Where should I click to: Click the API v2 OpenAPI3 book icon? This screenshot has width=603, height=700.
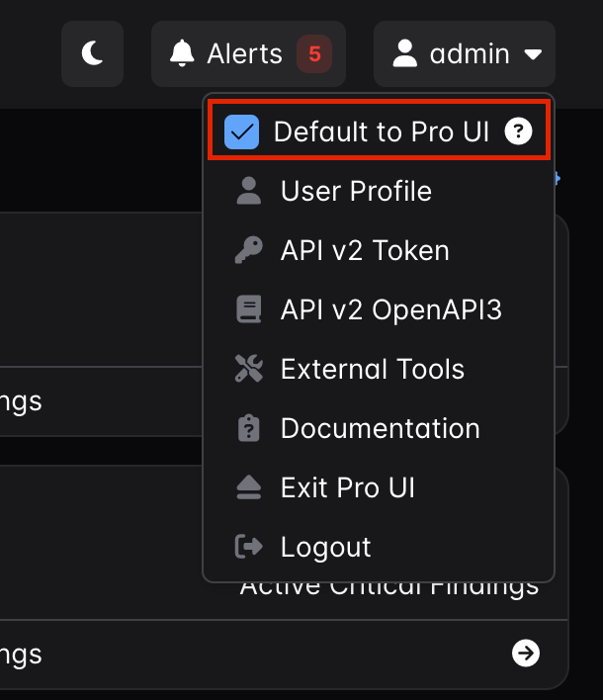pos(249,309)
